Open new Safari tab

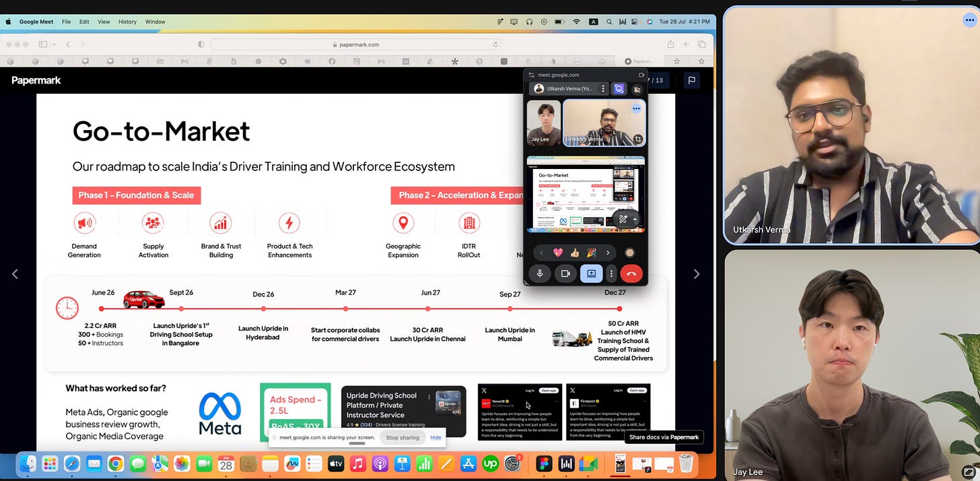pyautogui.click(x=686, y=44)
